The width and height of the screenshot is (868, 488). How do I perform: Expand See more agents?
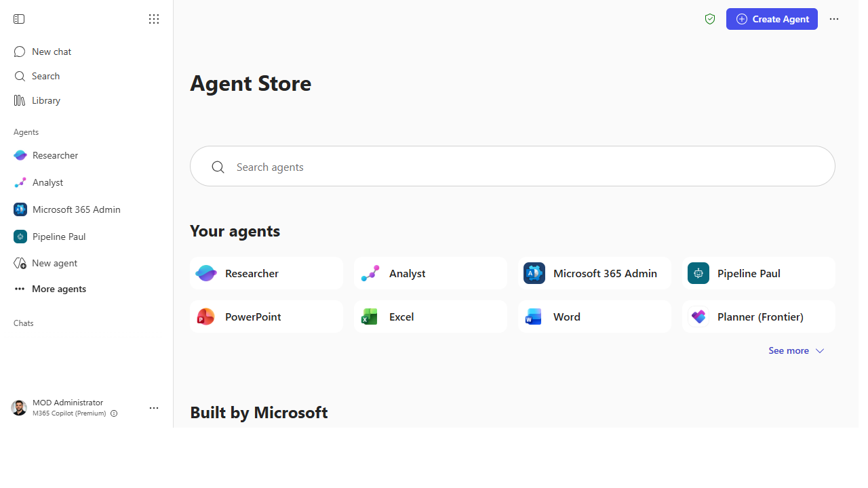[796, 350]
